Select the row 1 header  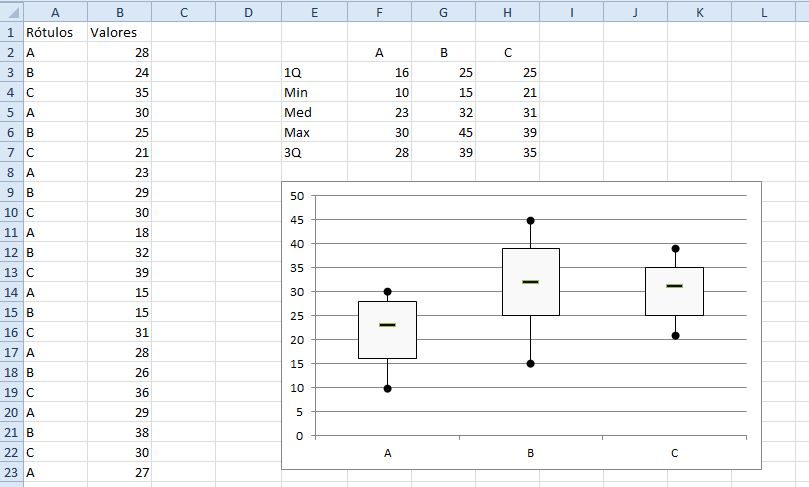[x=10, y=32]
